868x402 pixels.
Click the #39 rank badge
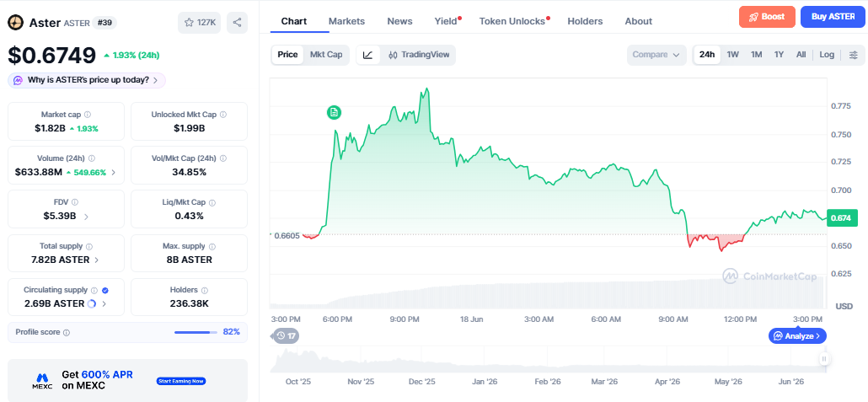pyautogui.click(x=103, y=23)
